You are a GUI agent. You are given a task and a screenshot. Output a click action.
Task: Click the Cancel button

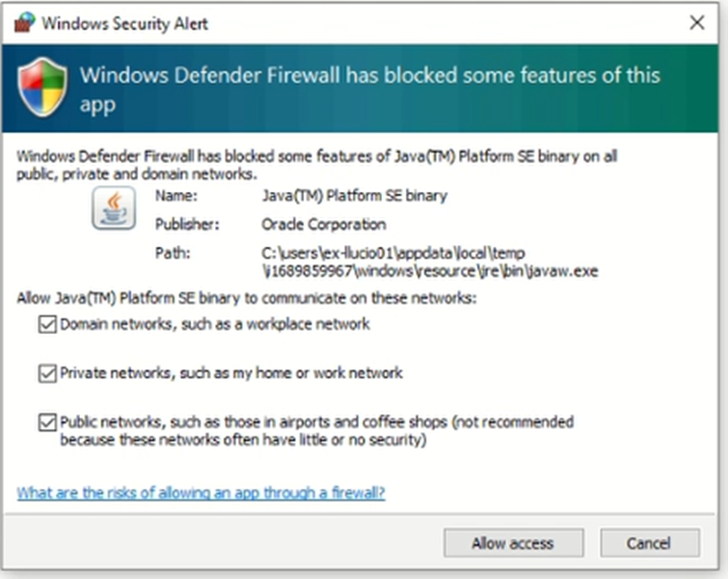click(649, 543)
